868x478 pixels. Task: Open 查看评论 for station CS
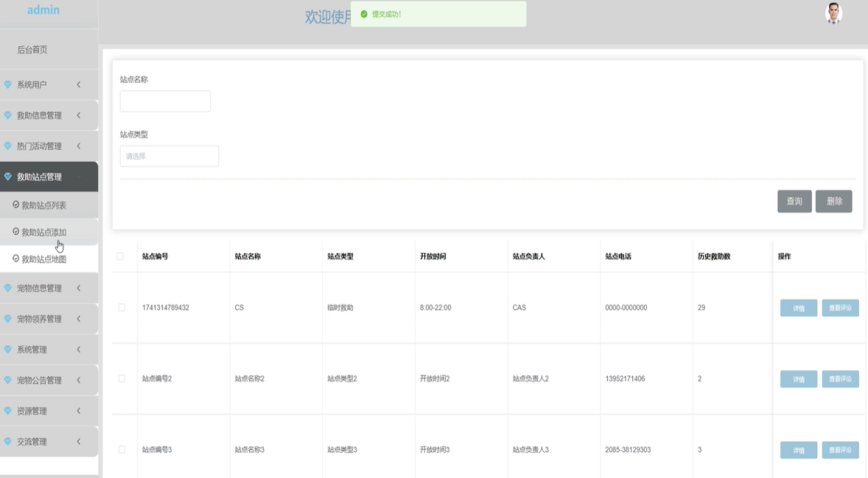tap(840, 308)
